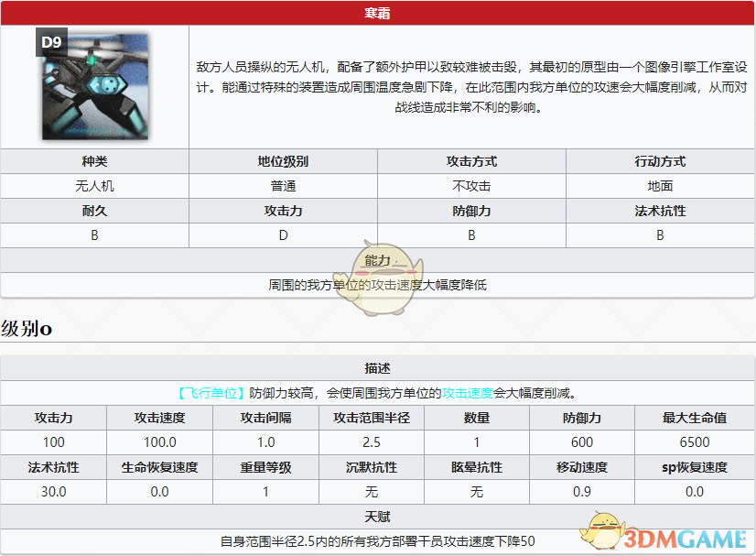756x556 pixels.
Task: Select the B rating under 法术抗性
Action: coord(660,235)
